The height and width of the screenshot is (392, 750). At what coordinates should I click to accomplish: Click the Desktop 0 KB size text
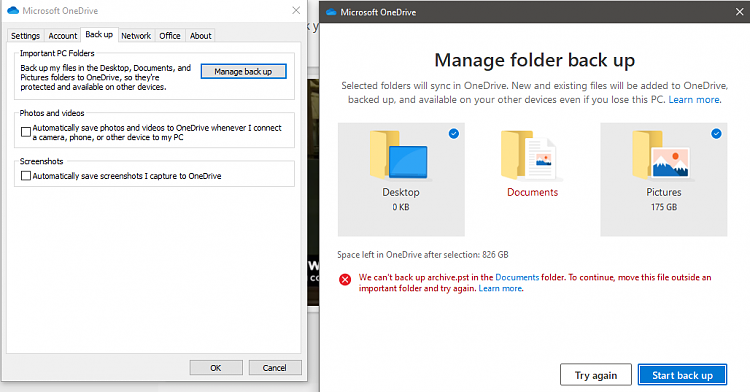(x=401, y=207)
